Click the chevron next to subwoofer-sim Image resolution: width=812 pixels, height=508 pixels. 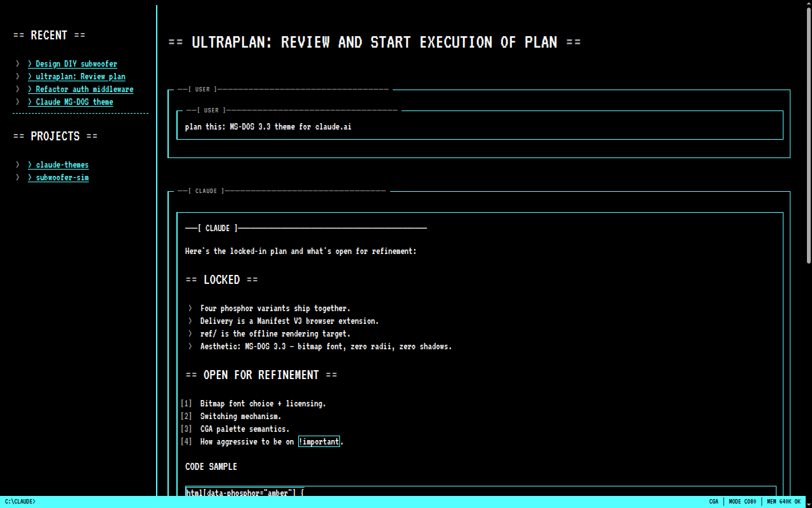coord(18,178)
